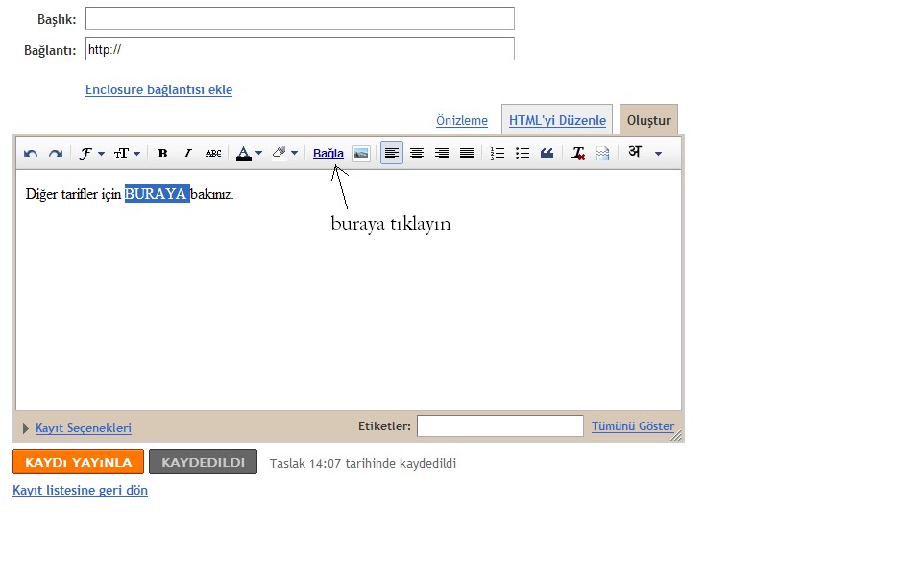The image size is (924, 580).
Task: Center align the text
Action: click(417, 154)
